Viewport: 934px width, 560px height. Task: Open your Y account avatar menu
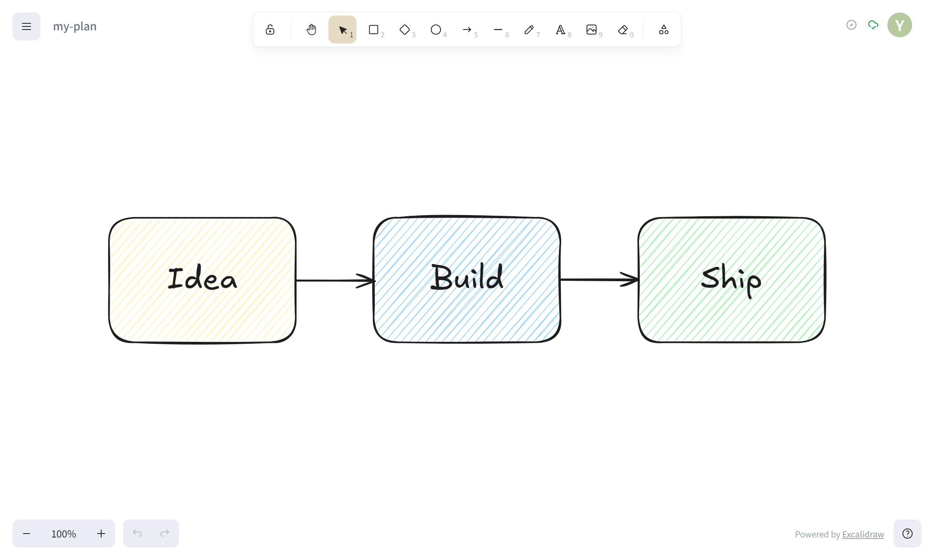900,25
